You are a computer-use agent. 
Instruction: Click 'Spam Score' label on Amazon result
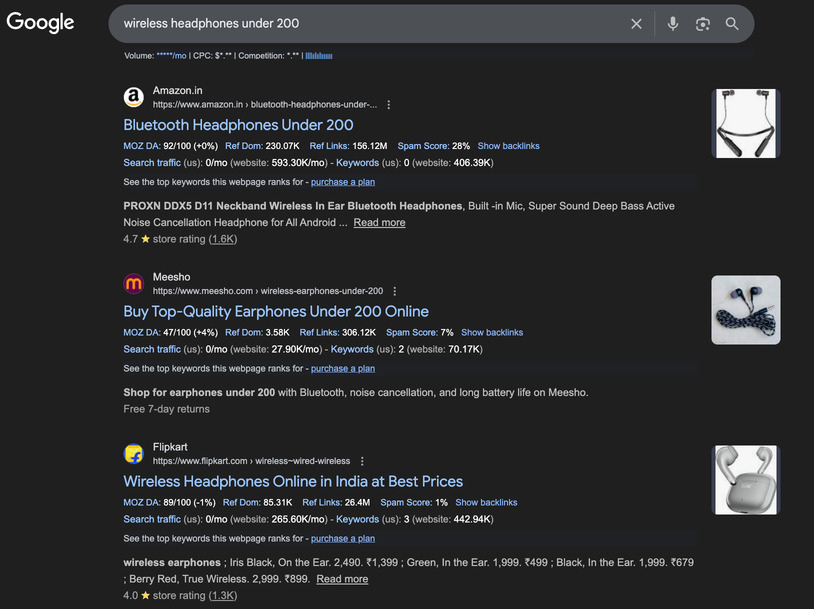tap(423, 146)
